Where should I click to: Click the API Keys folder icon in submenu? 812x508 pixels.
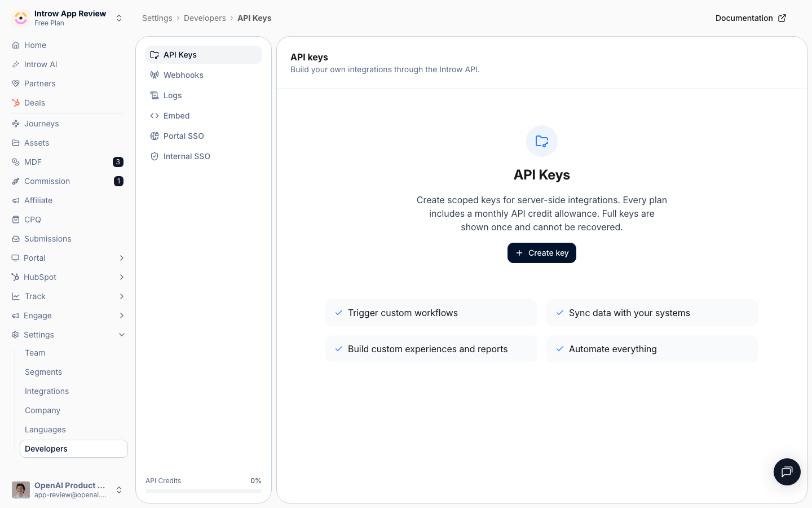155,55
